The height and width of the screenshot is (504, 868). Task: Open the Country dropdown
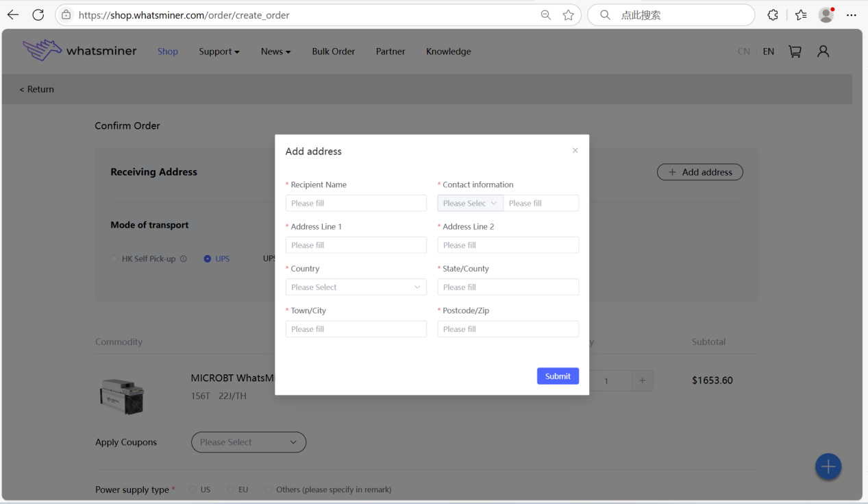356,287
